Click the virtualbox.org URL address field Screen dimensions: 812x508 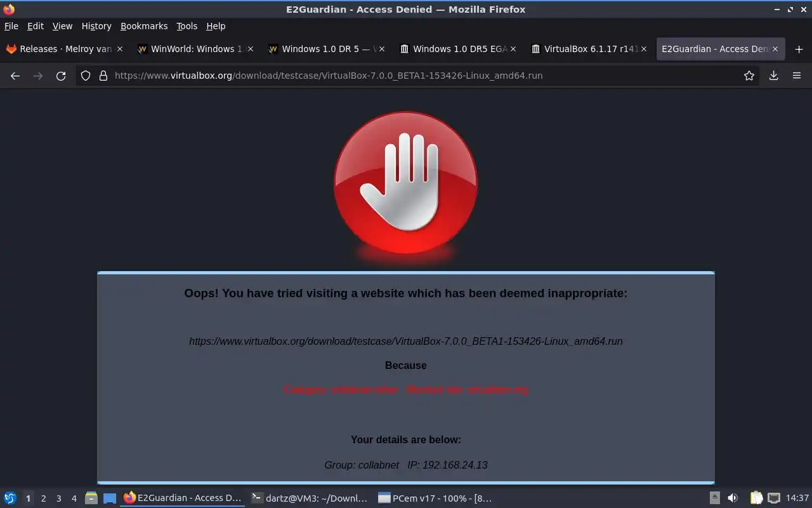tap(419, 76)
